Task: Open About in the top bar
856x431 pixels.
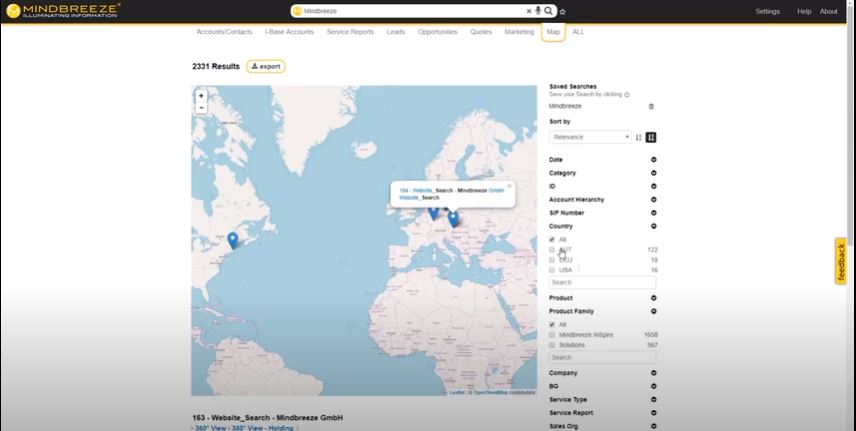Action: pyautogui.click(x=829, y=11)
